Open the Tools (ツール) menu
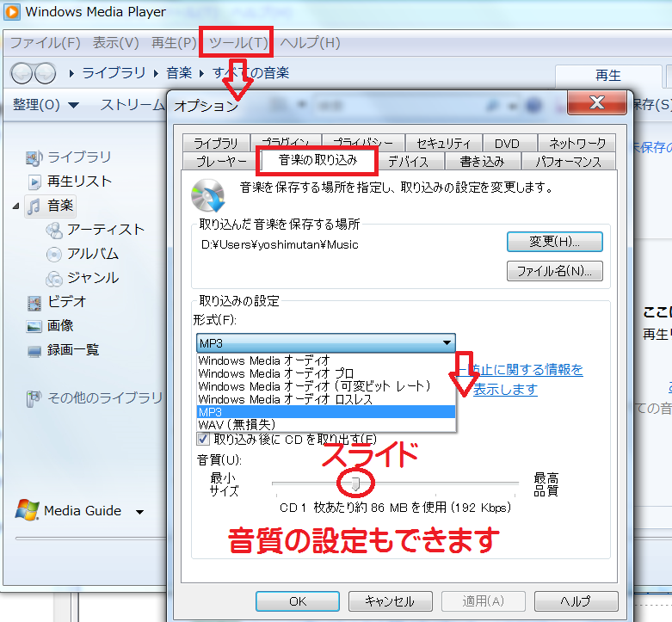Image resolution: width=672 pixels, height=622 pixels. tap(236, 42)
